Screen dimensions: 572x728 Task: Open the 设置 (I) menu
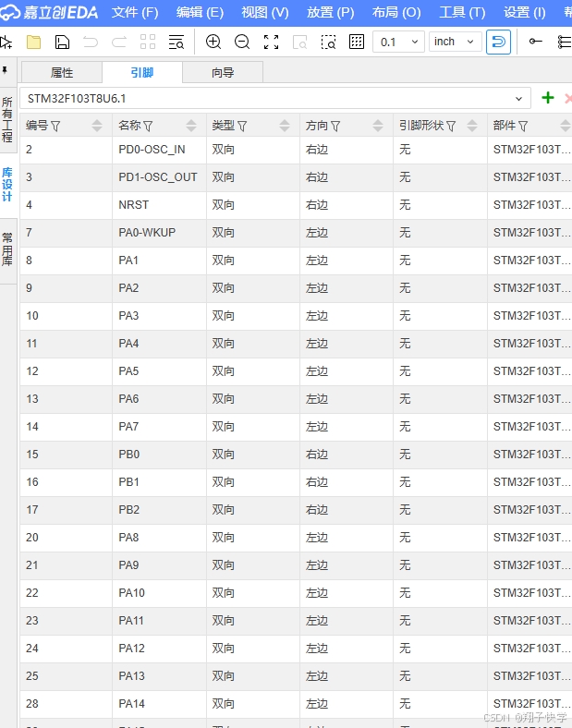click(x=525, y=13)
